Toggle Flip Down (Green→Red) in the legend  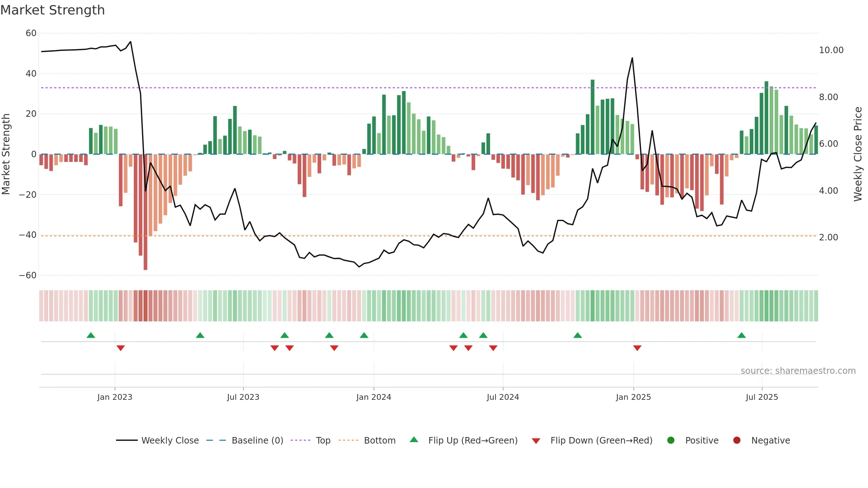coord(592,440)
